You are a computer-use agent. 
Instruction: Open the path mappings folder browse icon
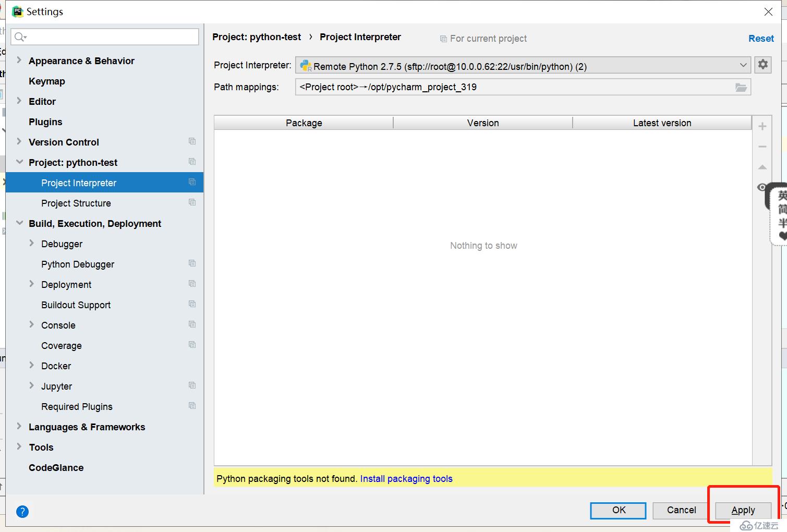[741, 87]
